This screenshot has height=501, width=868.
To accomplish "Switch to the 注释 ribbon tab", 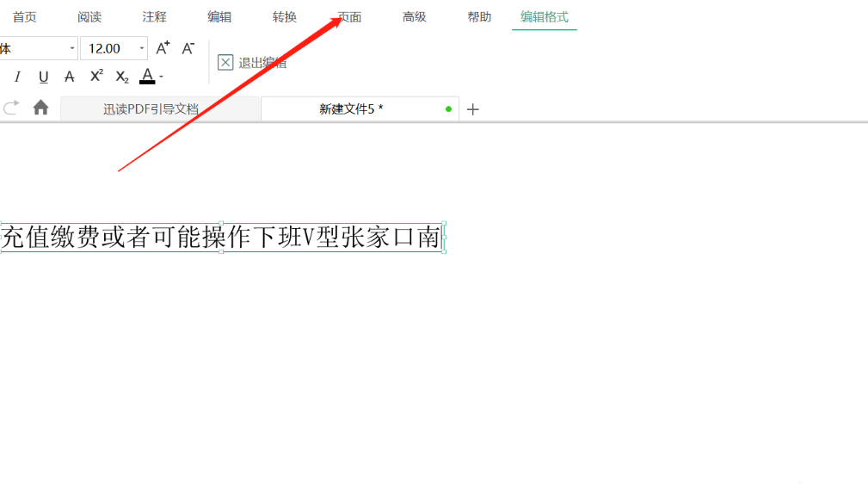I will (154, 15).
